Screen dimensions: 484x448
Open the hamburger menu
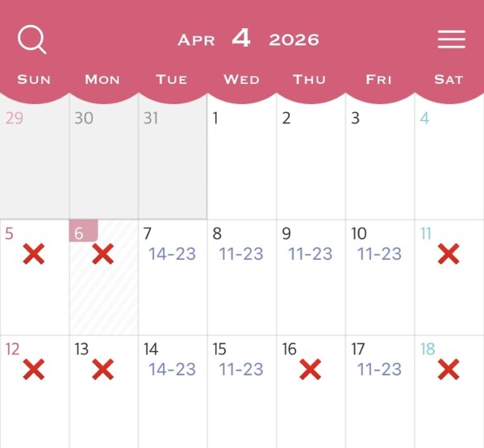pyautogui.click(x=451, y=40)
